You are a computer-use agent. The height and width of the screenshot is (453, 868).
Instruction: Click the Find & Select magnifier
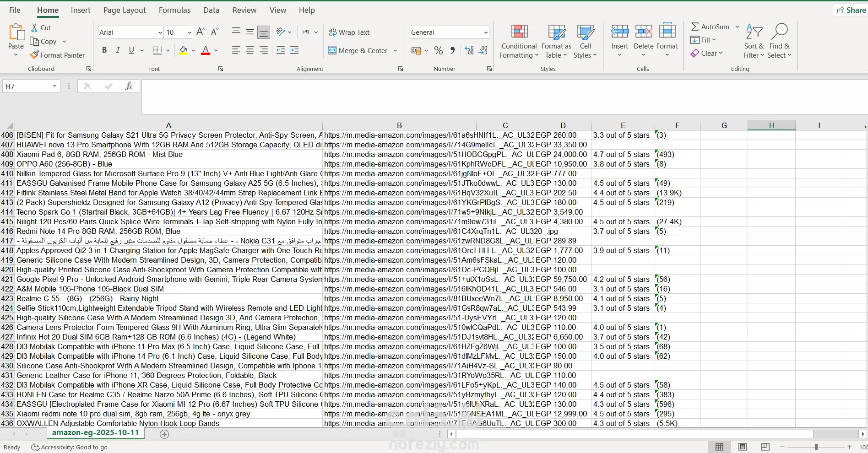(779, 32)
